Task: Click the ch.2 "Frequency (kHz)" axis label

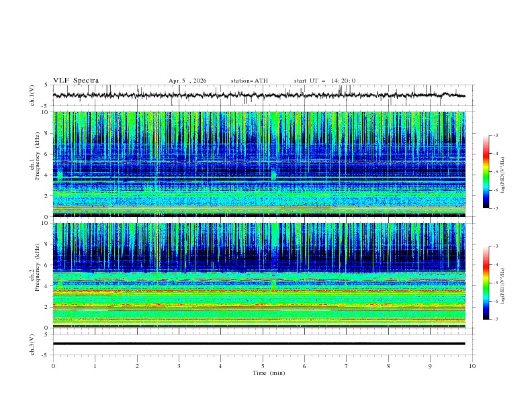Action: (38, 267)
